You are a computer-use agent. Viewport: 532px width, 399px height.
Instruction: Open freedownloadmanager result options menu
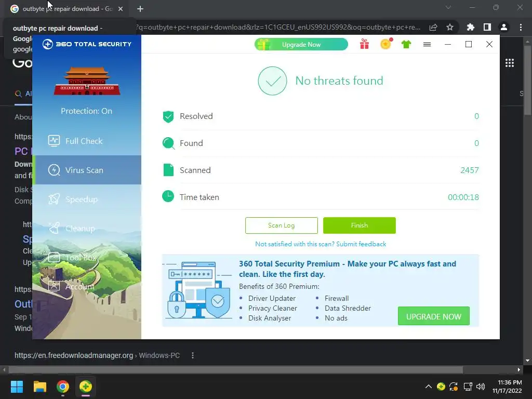pyautogui.click(x=193, y=355)
